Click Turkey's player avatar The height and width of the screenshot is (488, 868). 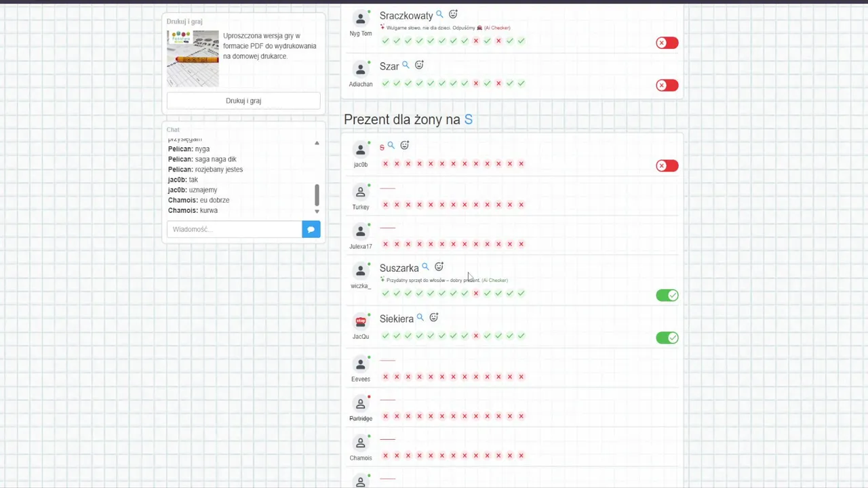[x=361, y=192]
